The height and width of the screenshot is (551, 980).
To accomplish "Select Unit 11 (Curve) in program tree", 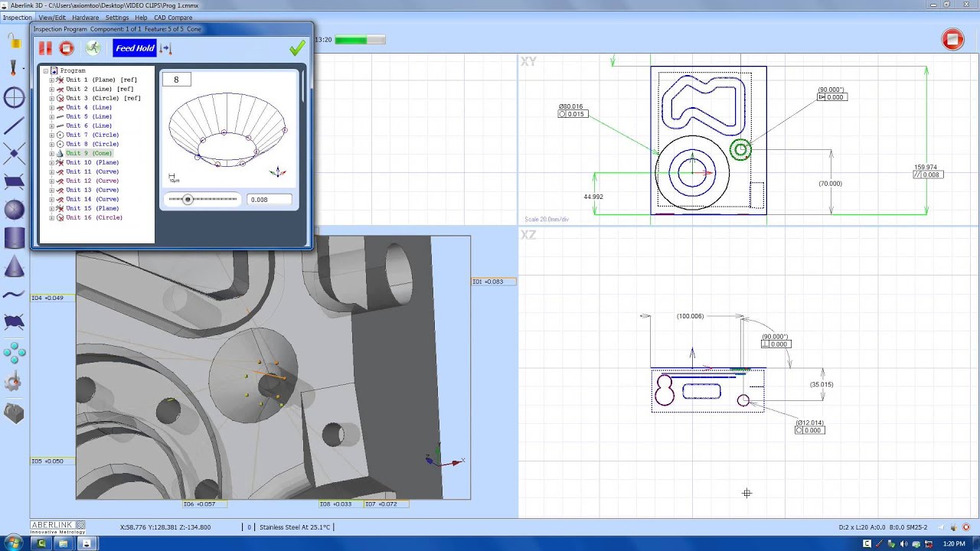I will point(92,171).
